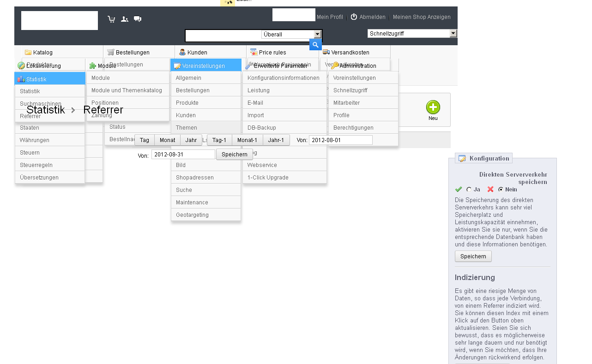Select Produkte in Voreinstellungen menu
This screenshot has width=592, height=364.
click(x=206, y=102)
